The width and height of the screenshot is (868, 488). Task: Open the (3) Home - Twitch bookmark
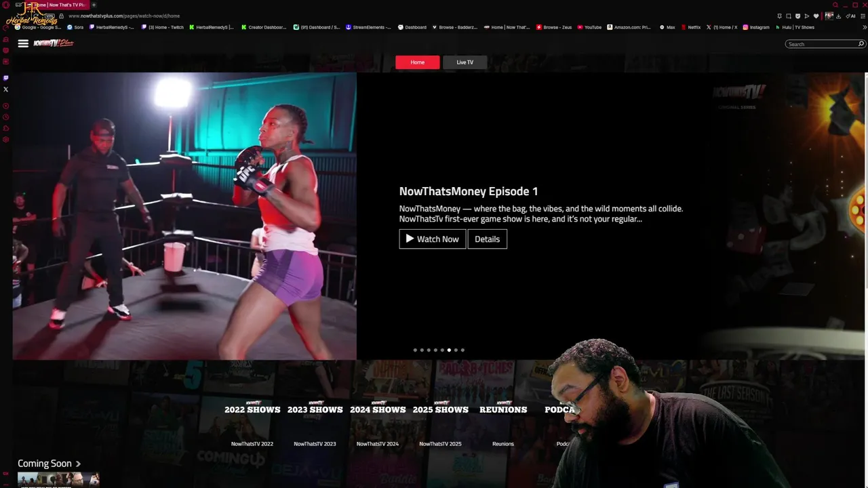(163, 27)
